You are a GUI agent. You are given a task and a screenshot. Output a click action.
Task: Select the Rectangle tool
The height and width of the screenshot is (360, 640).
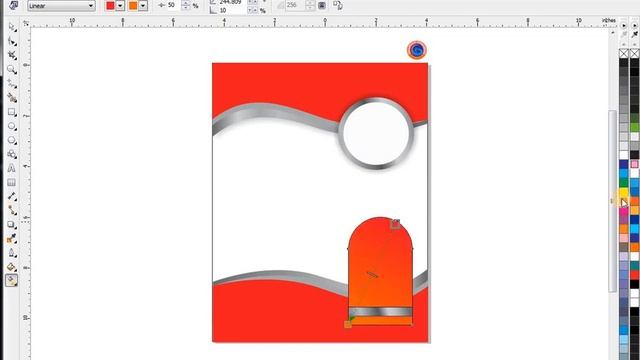pyautogui.click(x=12, y=112)
